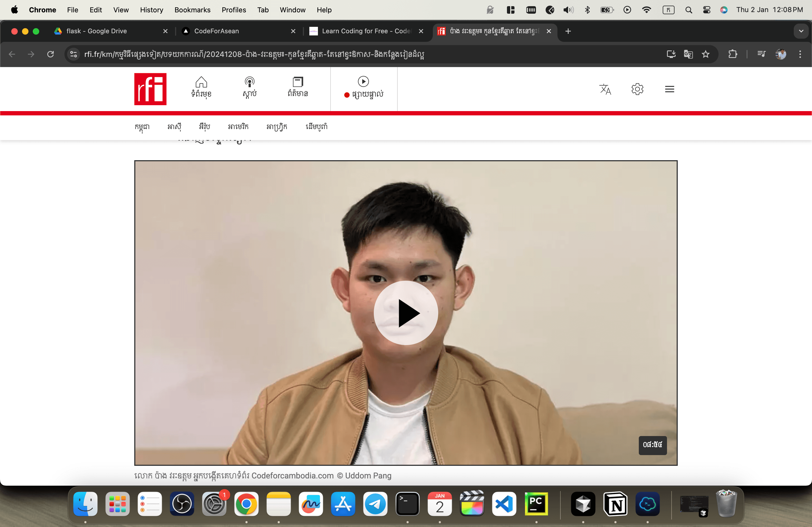812x527 pixels.
Task: Open the Profiles menu
Action: [x=234, y=10]
